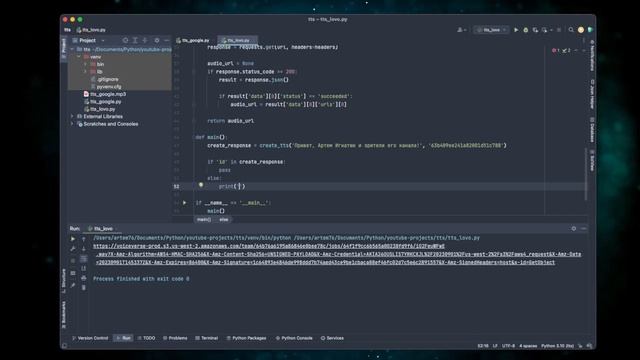Click Python 3.10 interpreter in status bar
This screenshot has width=640, height=360.
(557, 346)
